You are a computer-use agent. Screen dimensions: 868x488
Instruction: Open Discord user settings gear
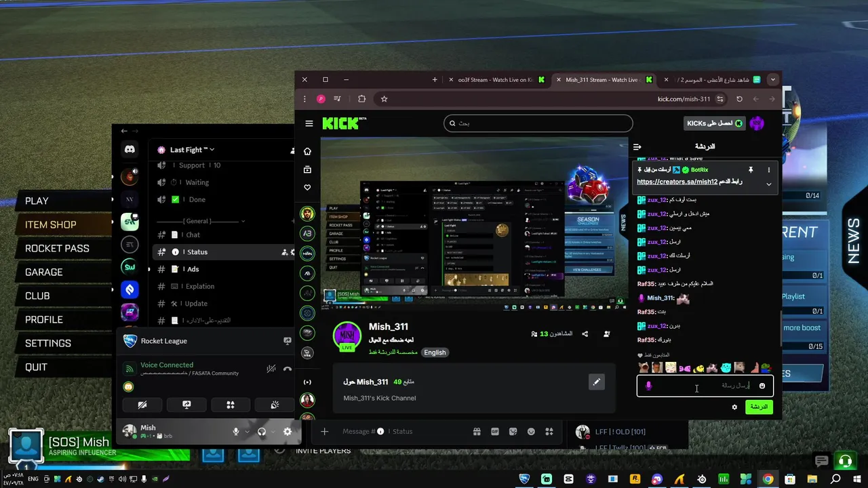(x=288, y=432)
